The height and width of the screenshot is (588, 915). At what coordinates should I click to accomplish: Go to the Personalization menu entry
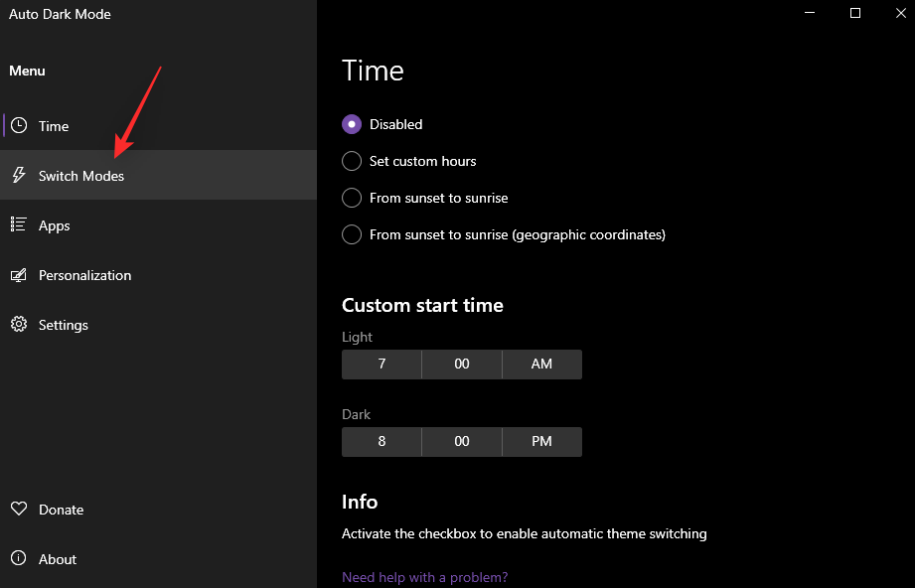[x=84, y=275]
